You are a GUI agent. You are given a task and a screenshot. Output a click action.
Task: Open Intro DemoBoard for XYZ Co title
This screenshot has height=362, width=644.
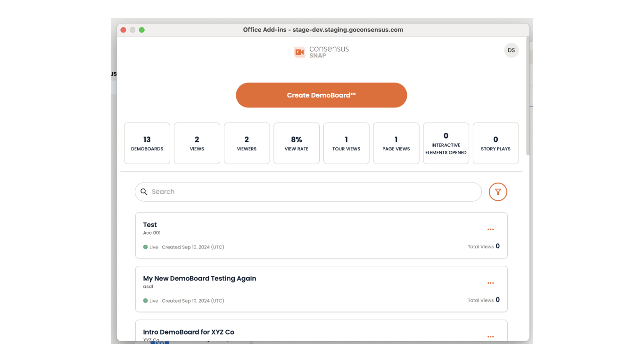point(189,332)
